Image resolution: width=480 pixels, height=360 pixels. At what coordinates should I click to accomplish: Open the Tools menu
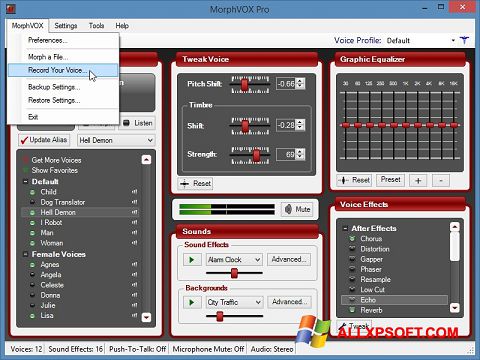(x=96, y=26)
